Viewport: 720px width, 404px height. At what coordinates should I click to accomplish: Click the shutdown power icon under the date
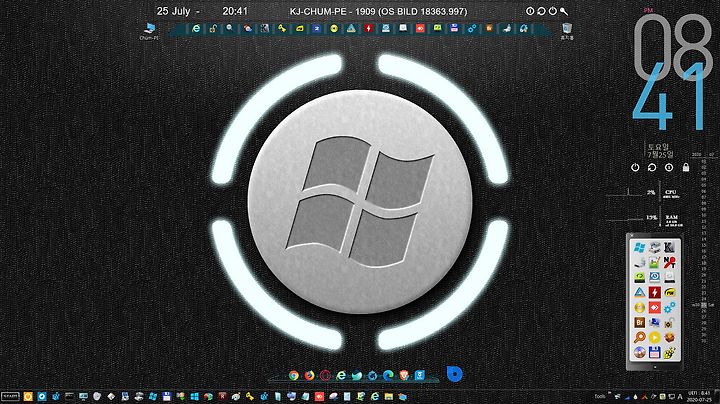635,168
